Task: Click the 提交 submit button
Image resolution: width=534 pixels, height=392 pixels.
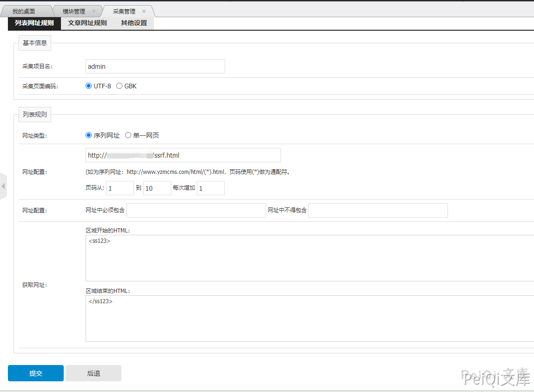Action: [36, 373]
